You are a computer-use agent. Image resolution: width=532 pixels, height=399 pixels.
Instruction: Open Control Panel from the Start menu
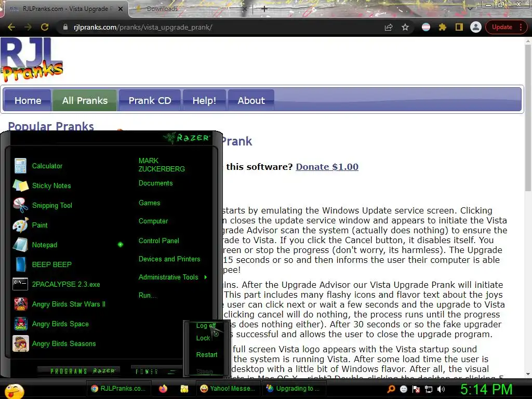point(159,241)
